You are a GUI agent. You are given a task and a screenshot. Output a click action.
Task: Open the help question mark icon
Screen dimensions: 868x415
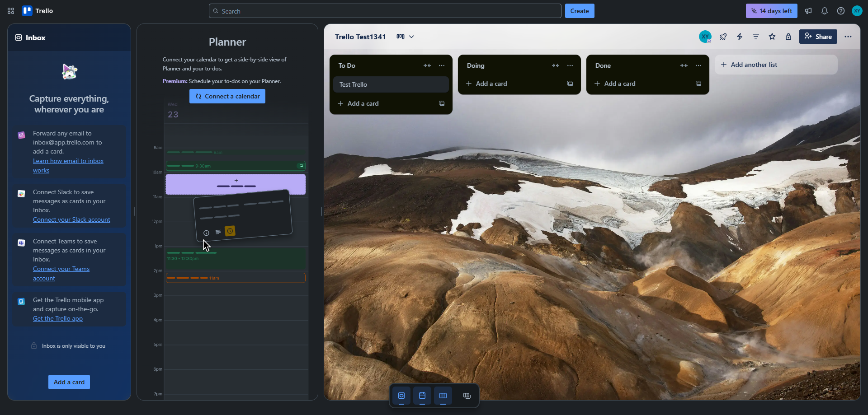point(841,11)
